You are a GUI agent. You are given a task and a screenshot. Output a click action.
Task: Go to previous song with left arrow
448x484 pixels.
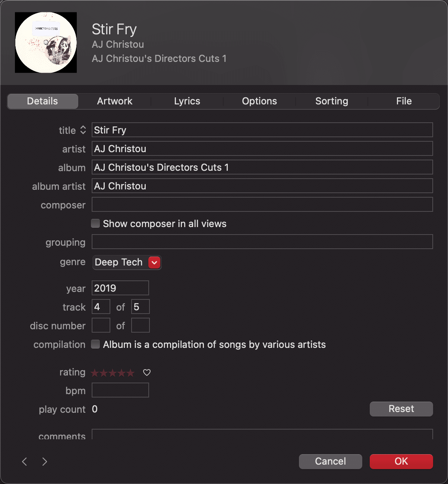coord(25,462)
